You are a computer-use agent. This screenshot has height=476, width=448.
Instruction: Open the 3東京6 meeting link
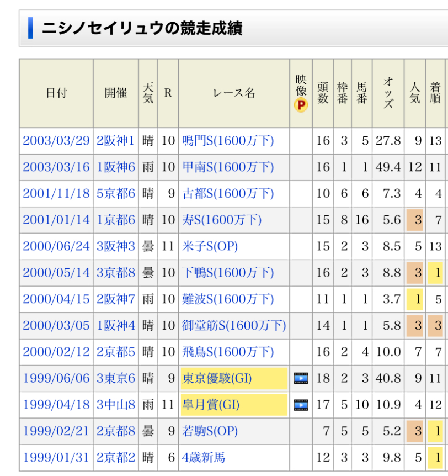115,378
